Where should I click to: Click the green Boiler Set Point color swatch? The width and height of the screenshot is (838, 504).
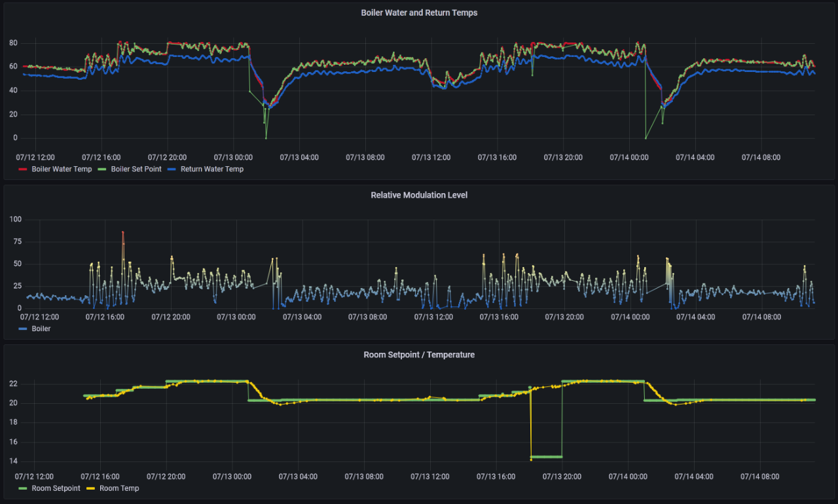click(101, 170)
